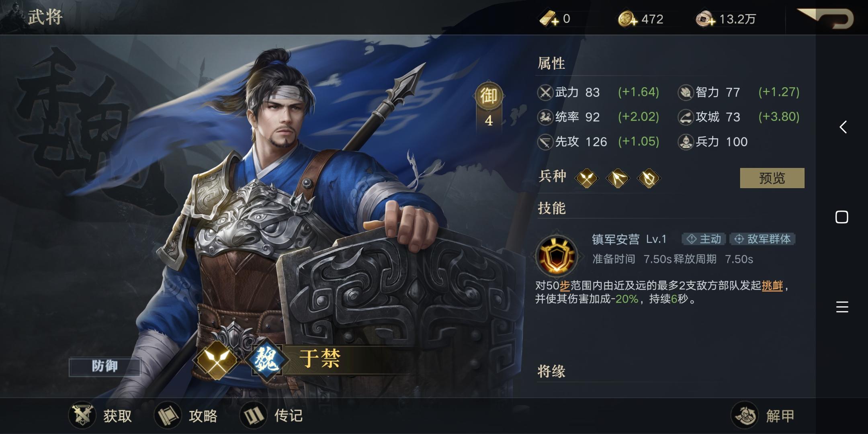The width and height of the screenshot is (868, 434).
Task: Tap the 解甲 helmet icon
Action: tap(745, 415)
